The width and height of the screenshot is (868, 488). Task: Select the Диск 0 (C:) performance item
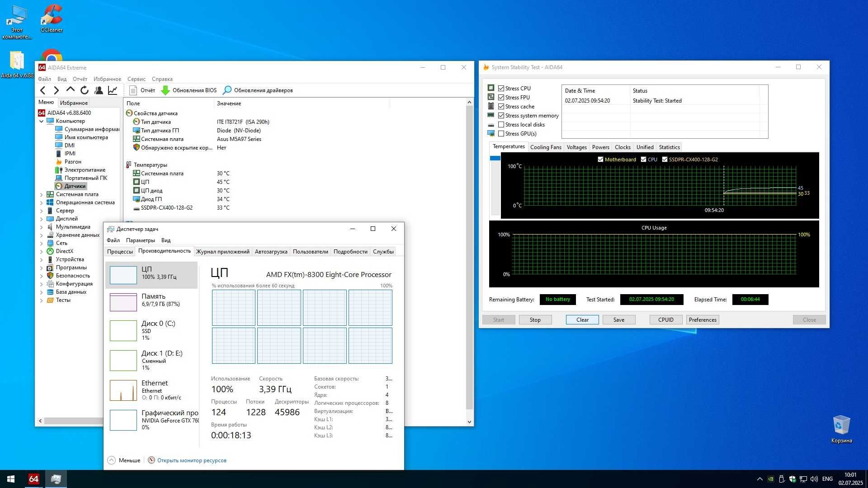coord(151,330)
